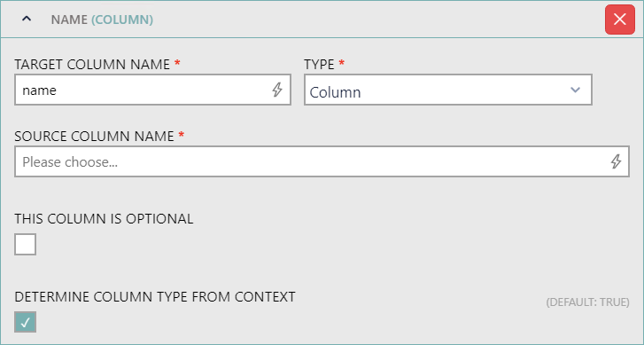Click the down arrow inside the Type box
This screenshot has width=644, height=345.
coord(575,90)
